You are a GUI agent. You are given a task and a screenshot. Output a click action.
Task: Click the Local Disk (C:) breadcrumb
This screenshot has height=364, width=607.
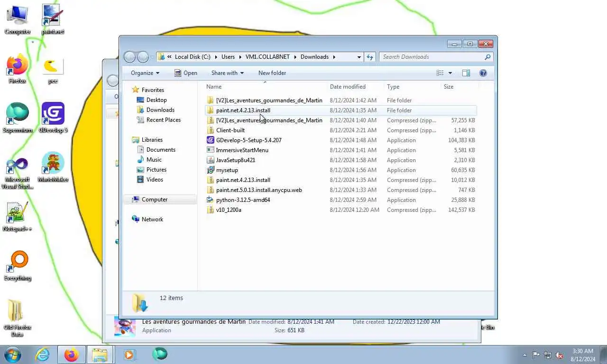click(193, 57)
